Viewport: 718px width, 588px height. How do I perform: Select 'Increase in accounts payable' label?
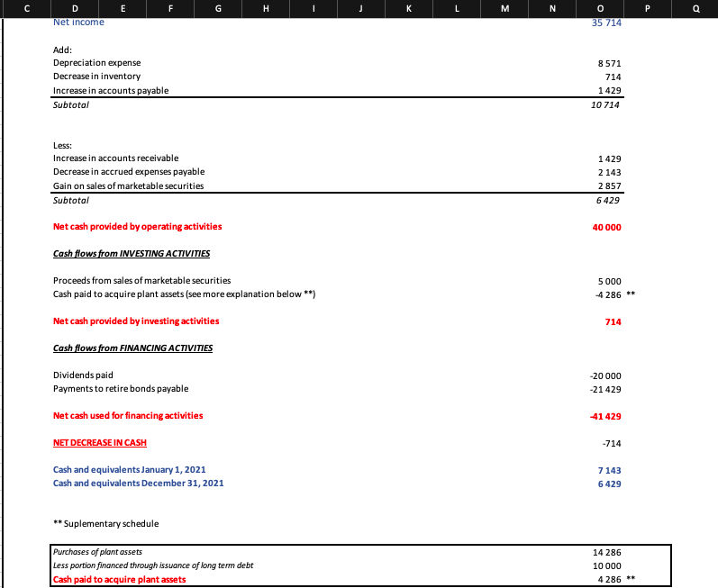(111, 91)
